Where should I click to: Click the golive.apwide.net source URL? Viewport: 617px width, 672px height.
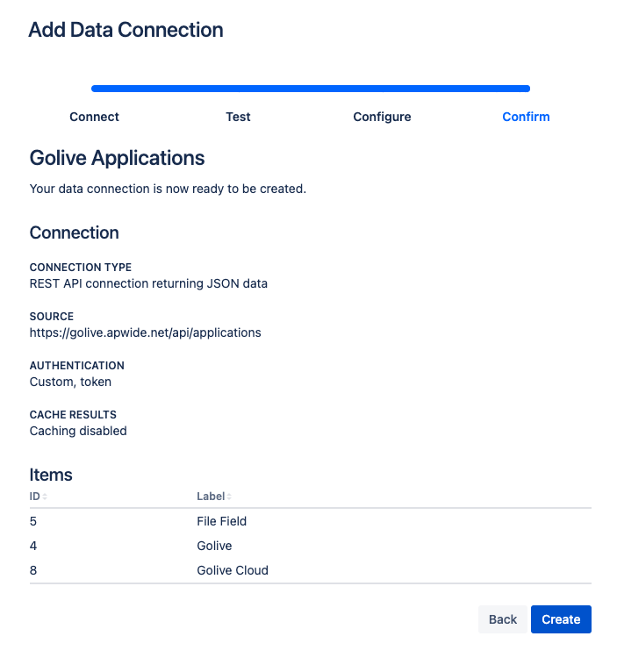point(145,332)
